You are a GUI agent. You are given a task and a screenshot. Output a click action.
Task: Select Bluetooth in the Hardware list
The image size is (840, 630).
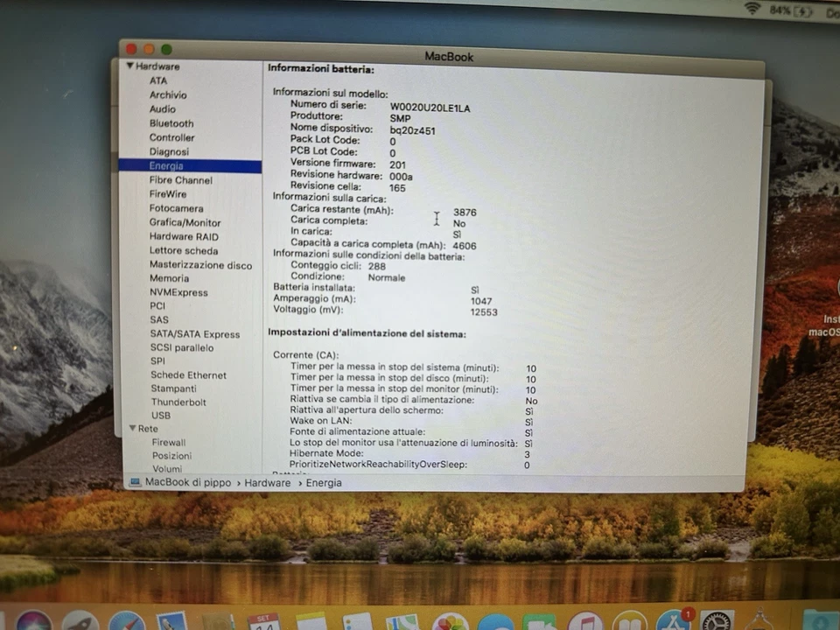point(171,122)
